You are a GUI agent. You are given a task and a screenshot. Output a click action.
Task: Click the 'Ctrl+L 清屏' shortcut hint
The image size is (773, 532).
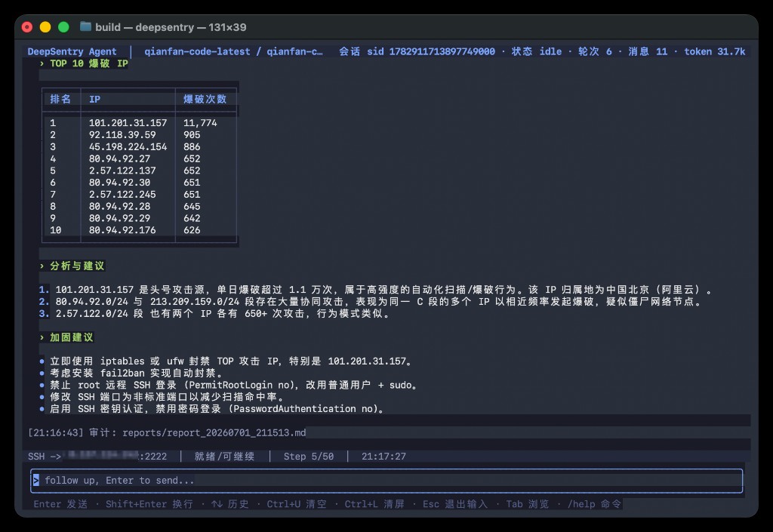pos(374,504)
